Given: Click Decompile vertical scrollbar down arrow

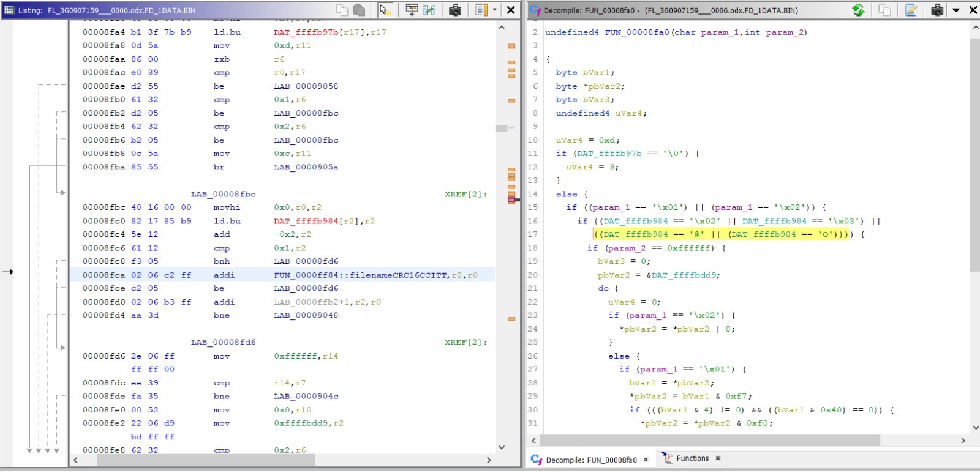Looking at the screenshot, I should click(974, 428).
